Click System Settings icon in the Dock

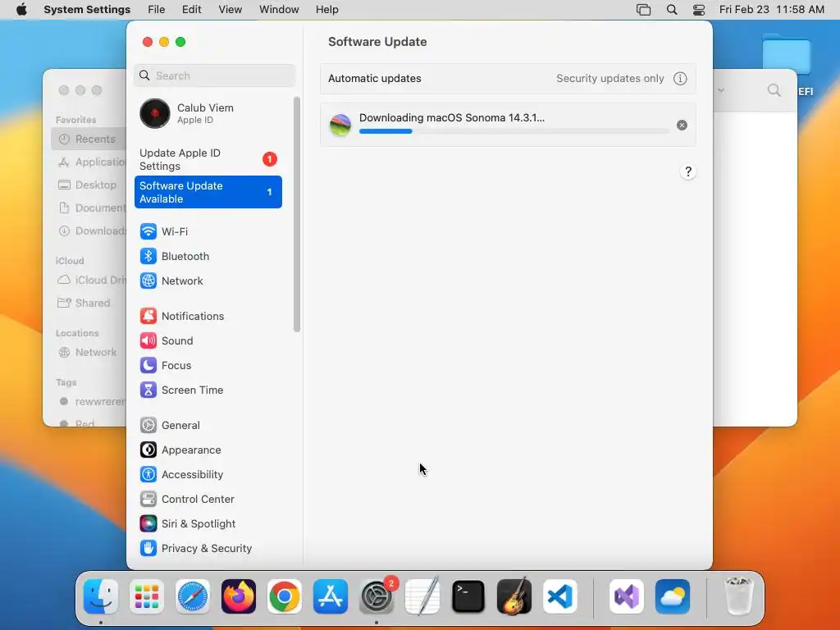click(x=377, y=596)
